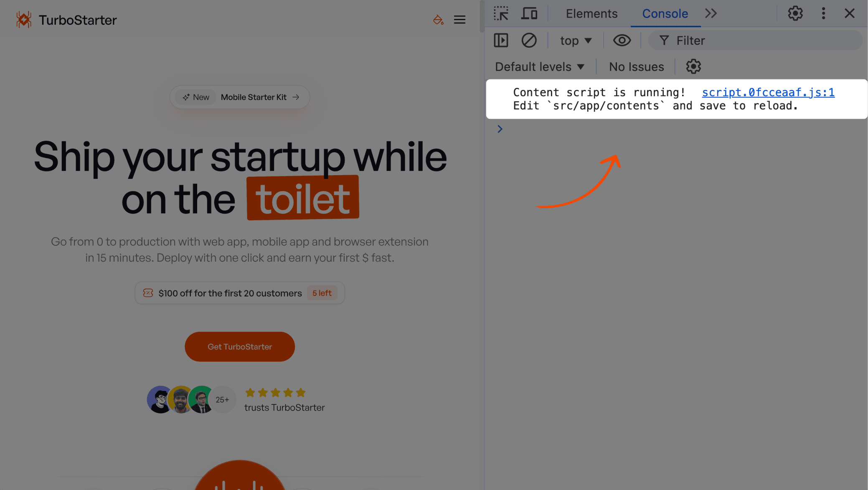868x490 pixels.
Task: Select the Console tab
Action: pyautogui.click(x=665, y=13)
